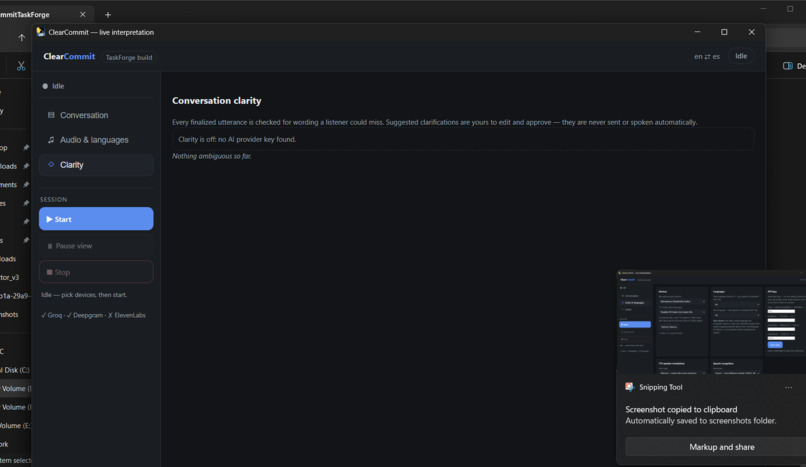Select the Clarity section
The height and width of the screenshot is (467, 806).
[96, 165]
